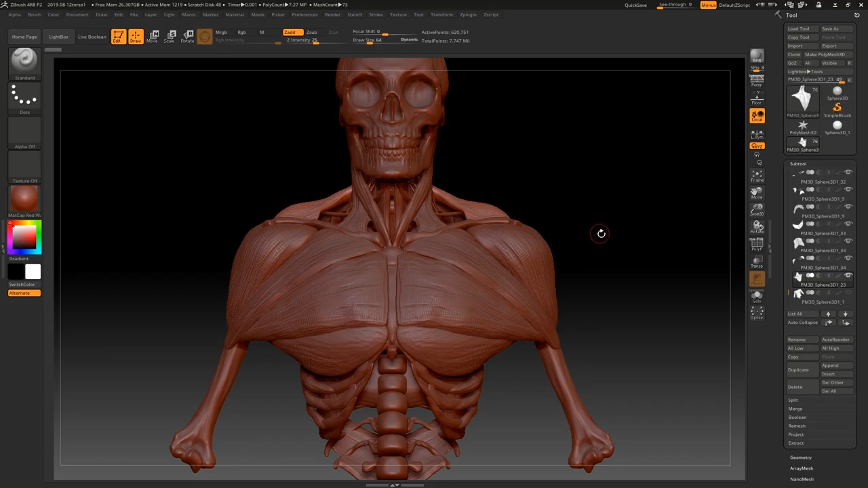Expand the Boolean section

[797, 418]
